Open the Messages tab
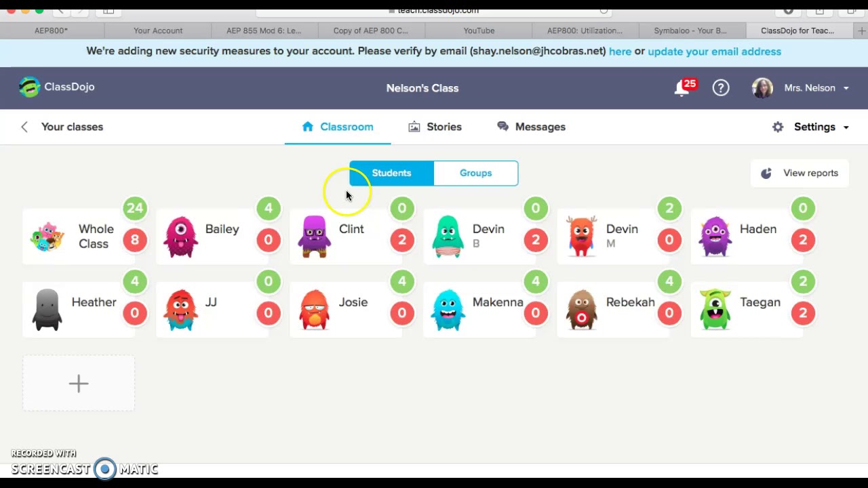 click(x=531, y=127)
